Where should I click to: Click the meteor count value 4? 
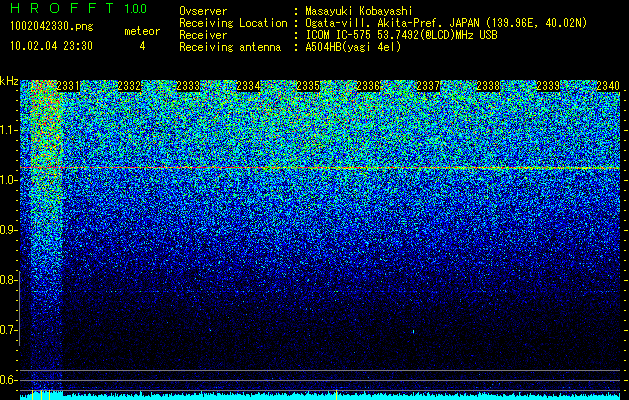pos(142,46)
